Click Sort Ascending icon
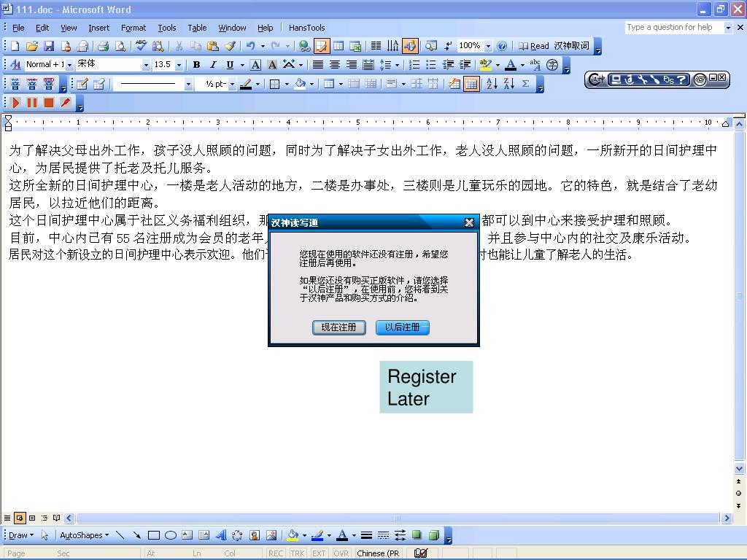 pyautogui.click(x=492, y=85)
